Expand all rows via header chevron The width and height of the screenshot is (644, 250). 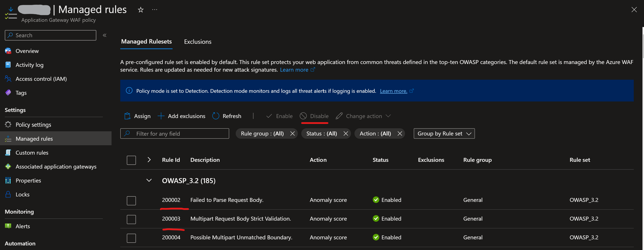point(149,160)
